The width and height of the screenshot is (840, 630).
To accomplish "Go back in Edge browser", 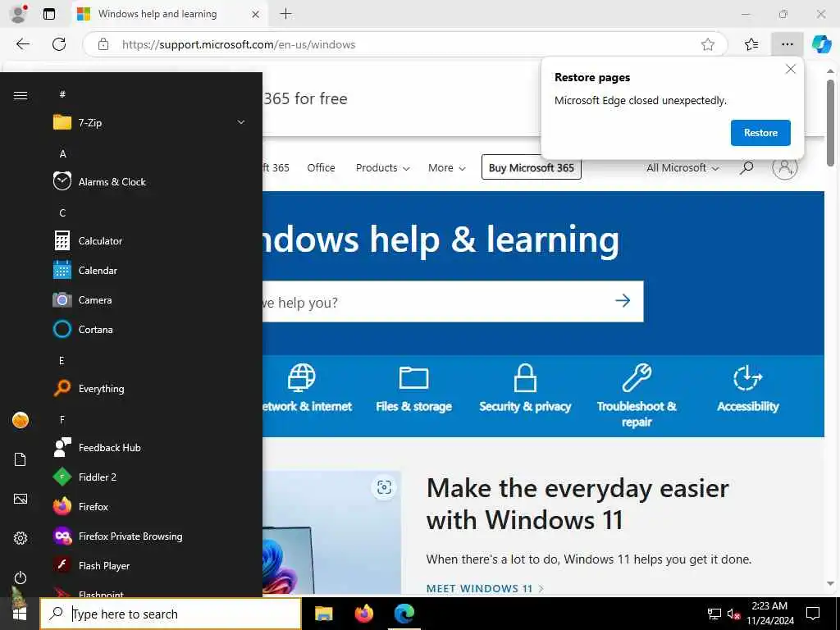I will pos(22,44).
